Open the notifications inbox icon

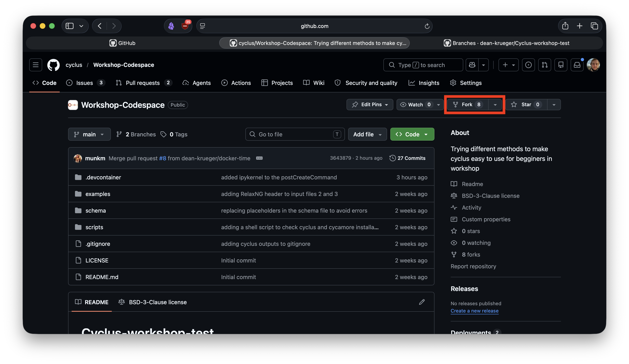coord(577,65)
